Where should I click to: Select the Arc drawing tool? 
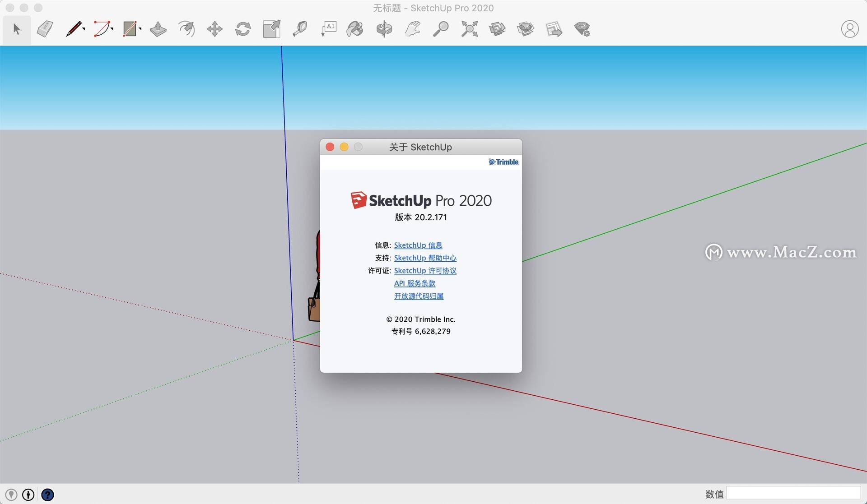click(x=102, y=29)
